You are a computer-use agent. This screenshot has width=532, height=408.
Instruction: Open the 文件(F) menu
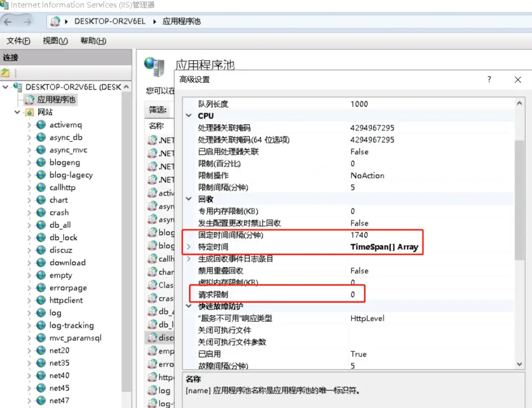click(x=18, y=41)
